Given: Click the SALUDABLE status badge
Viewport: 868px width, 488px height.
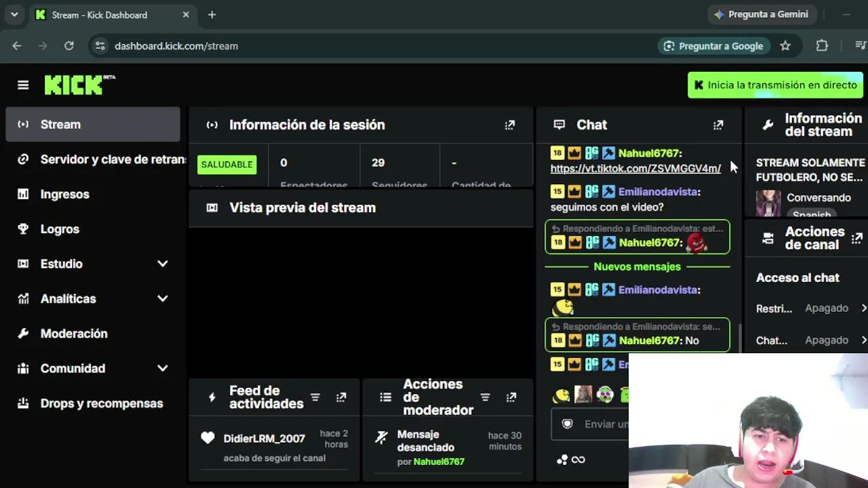Looking at the screenshot, I should [227, 164].
